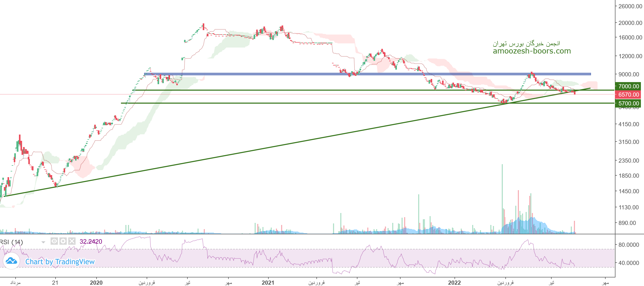Click the TradingView cloud logo icon
Viewport: 644px width, 286px height.
click(x=11, y=261)
